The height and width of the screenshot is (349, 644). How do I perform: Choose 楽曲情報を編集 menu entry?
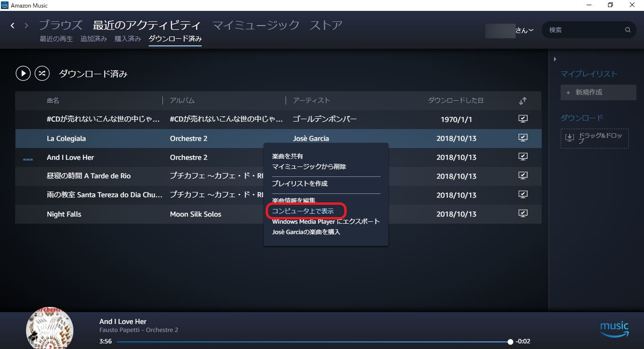pos(294,201)
